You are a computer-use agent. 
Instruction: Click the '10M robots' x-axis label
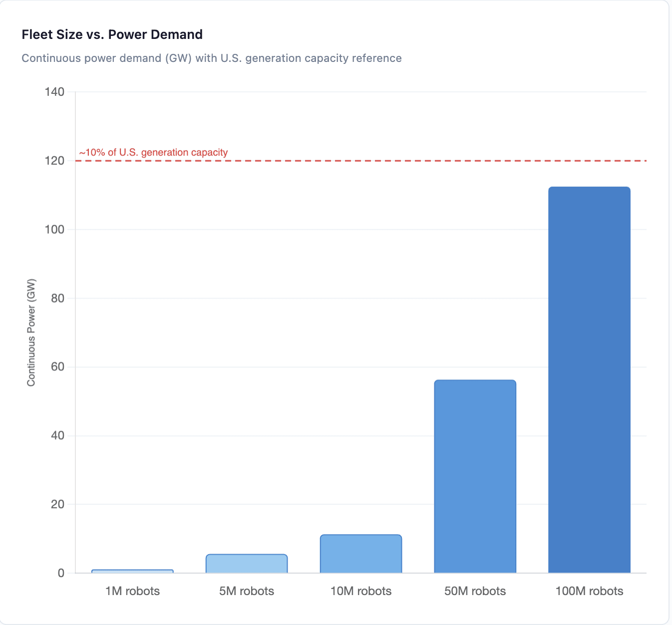point(360,591)
